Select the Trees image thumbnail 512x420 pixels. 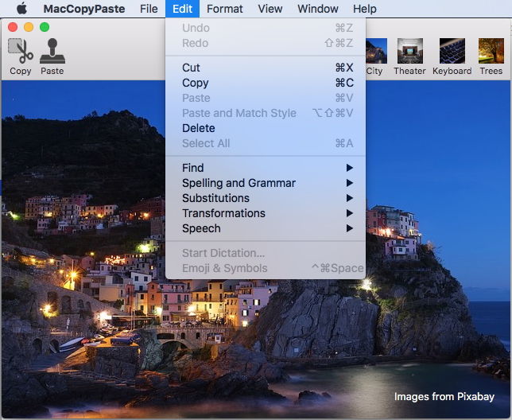(491, 51)
